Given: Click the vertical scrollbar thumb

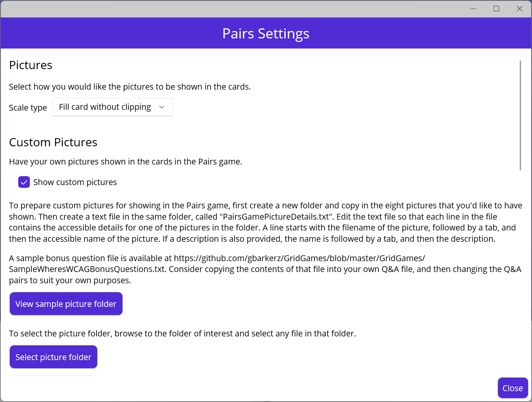Looking at the screenshot, I should coord(520,115).
